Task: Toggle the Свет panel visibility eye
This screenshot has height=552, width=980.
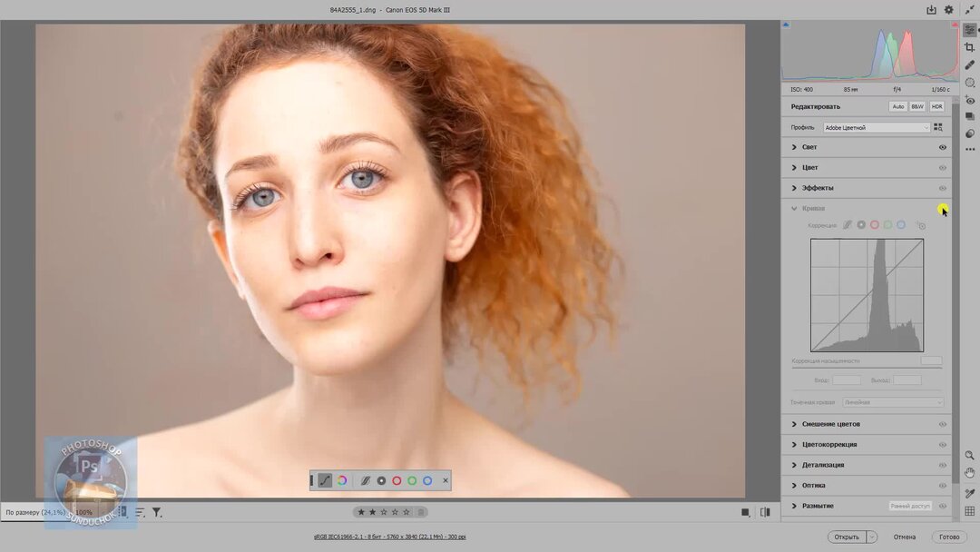Action: pos(942,147)
